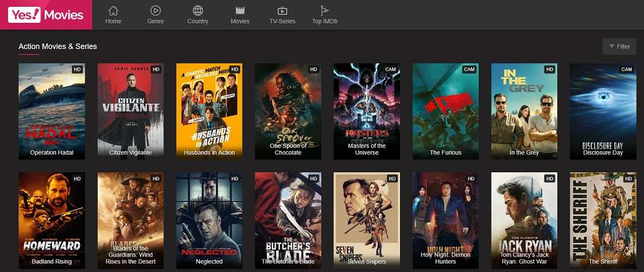Click the HD badge on Blades of the Guardians
The image size is (644, 272).
click(156, 178)
